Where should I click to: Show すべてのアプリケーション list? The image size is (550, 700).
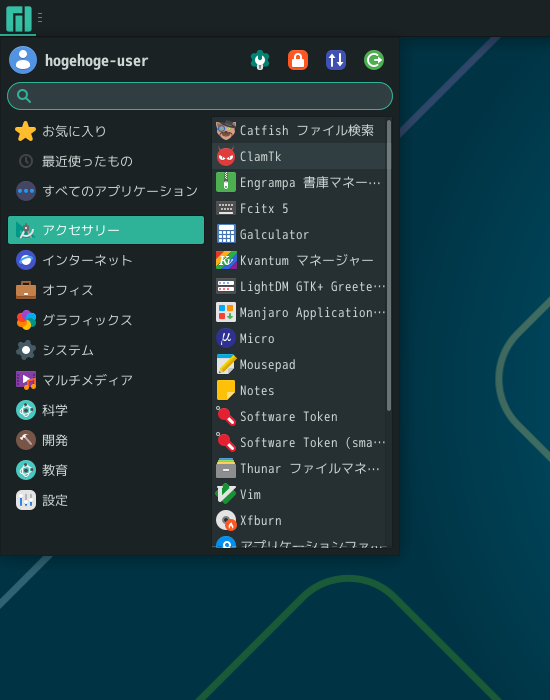[x=106, y=191]
